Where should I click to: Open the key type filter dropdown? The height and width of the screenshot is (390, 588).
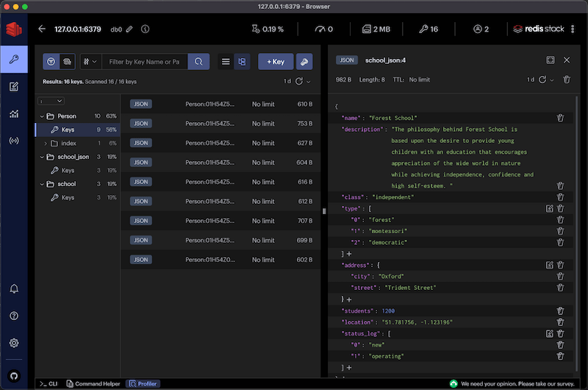tap(90, 62)
